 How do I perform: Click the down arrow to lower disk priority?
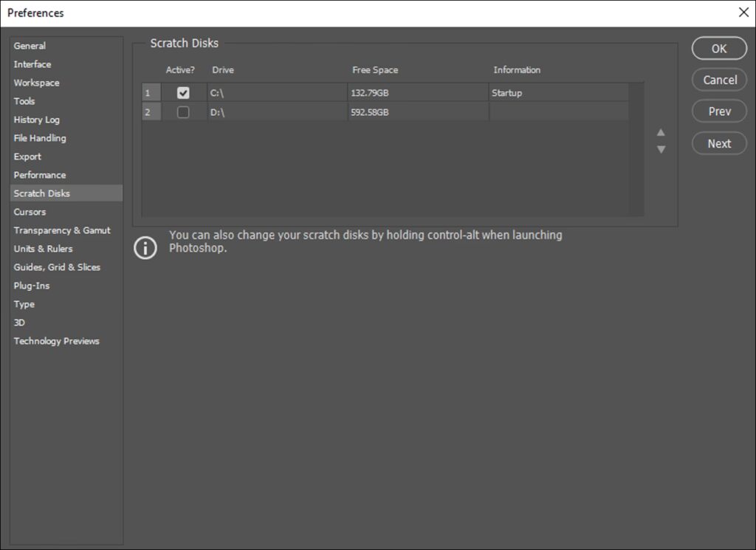[x=661, y=149]
